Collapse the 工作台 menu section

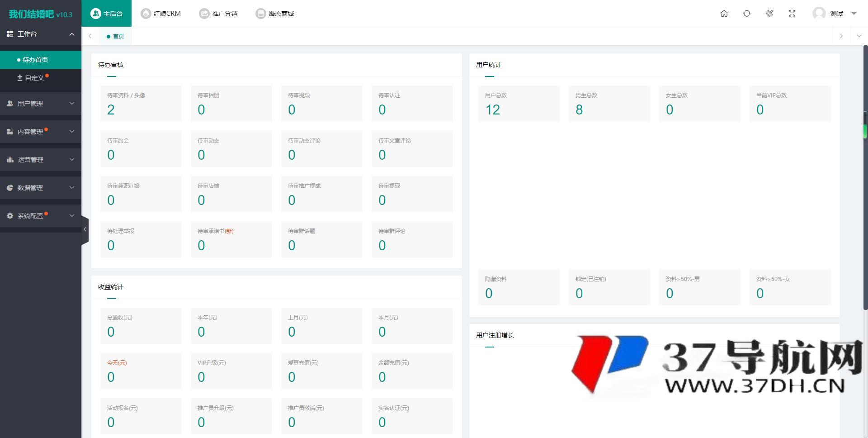pos(71,34)
